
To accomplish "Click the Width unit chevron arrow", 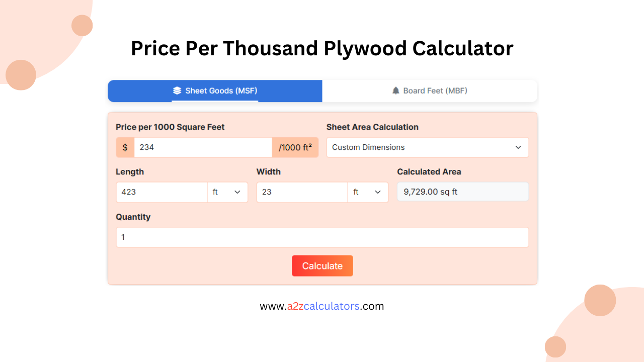I will [x=377, y=192].
